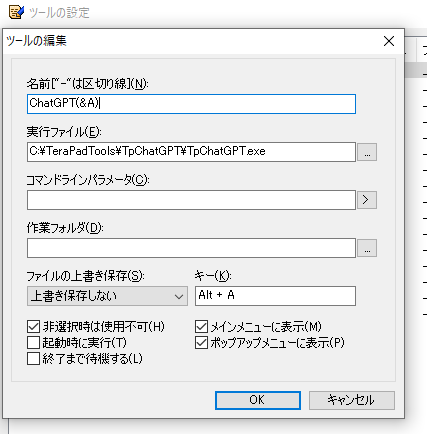This screenshot has height=434, width=427.
Task: Open the file overwrite save dropdown
Action: (x=107, y=296)
